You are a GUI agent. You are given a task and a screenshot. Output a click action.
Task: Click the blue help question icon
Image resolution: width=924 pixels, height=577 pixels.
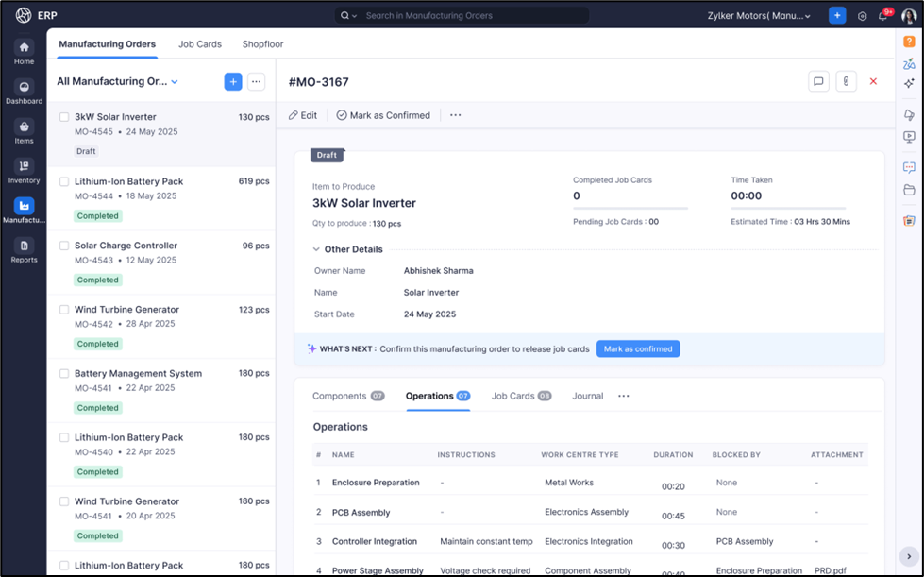[909, 42]
